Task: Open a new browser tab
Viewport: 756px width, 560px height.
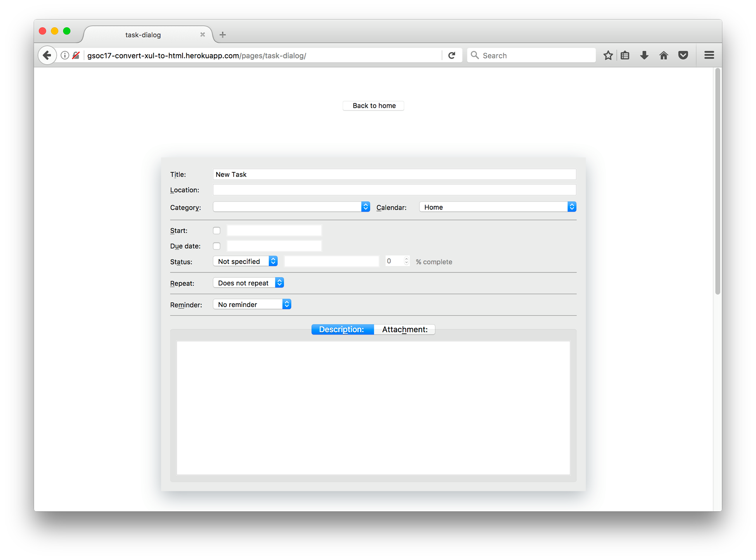Action: [223, 35]
